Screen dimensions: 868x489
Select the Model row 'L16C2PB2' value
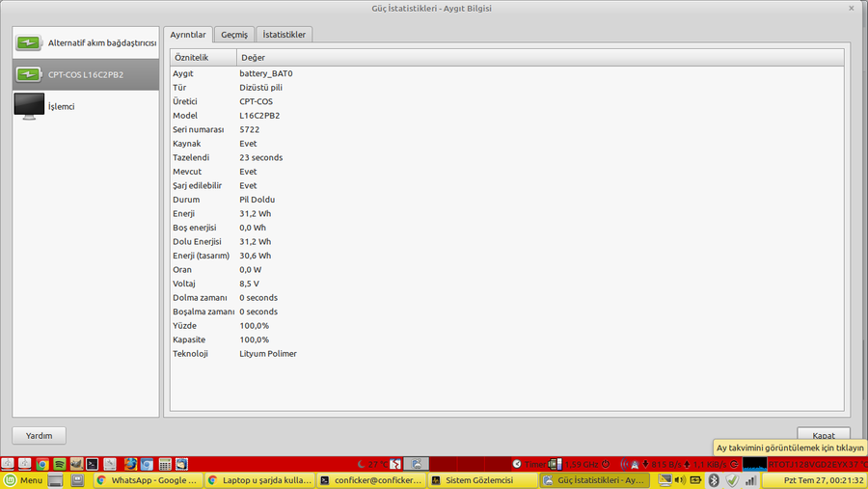click(259, 115)
